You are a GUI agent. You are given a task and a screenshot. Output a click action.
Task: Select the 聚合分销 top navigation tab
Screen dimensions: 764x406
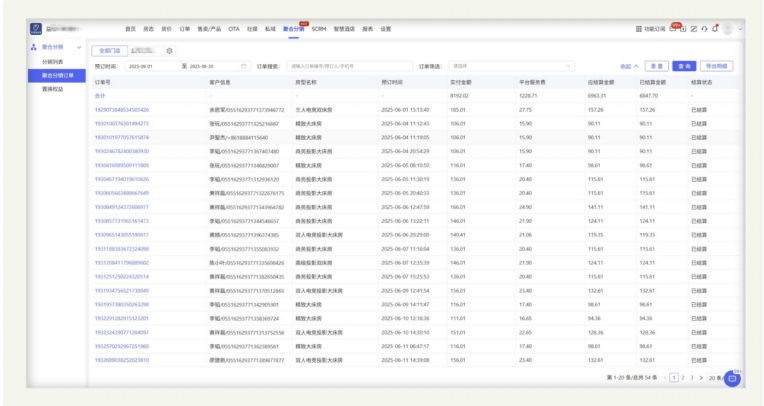293,29
